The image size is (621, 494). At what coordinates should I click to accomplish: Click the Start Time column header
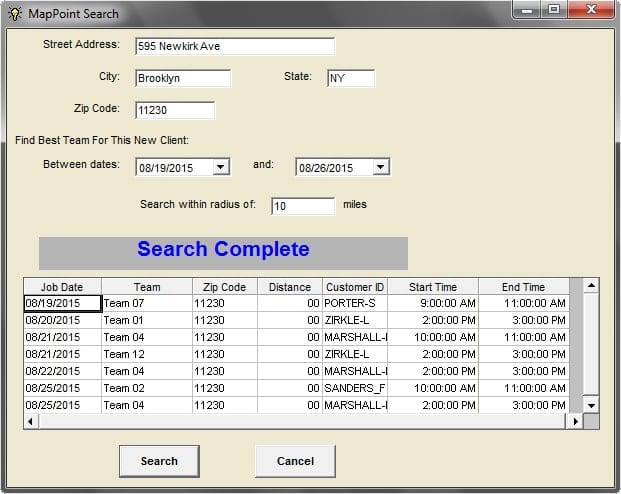[433, 287]
